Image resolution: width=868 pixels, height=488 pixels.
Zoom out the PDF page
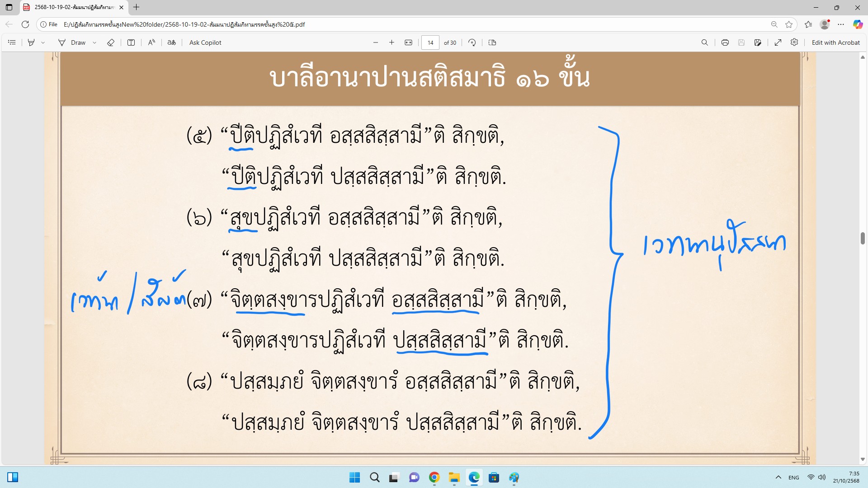(x=376, y=42)
